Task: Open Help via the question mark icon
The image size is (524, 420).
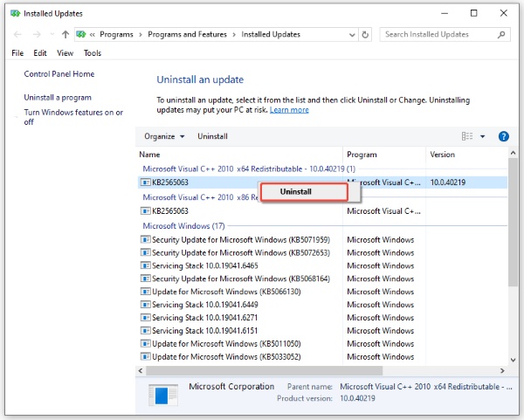Action: click(x=504, y=136)
